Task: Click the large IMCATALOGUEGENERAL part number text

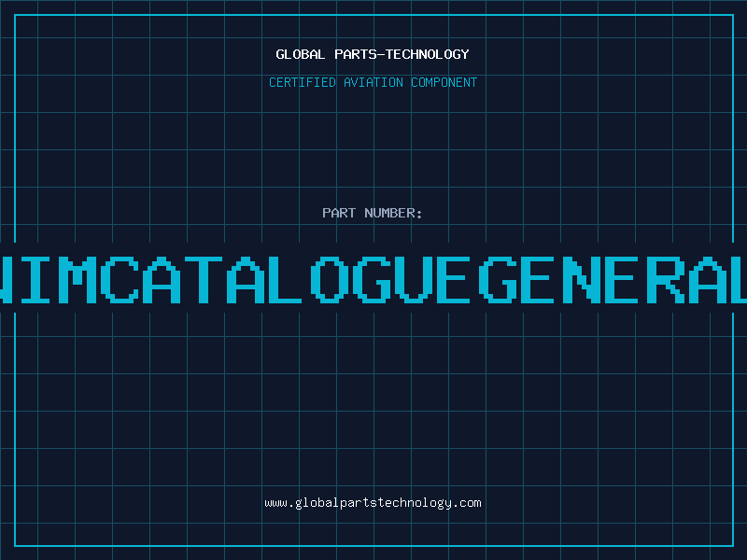Action: [373, 280]
